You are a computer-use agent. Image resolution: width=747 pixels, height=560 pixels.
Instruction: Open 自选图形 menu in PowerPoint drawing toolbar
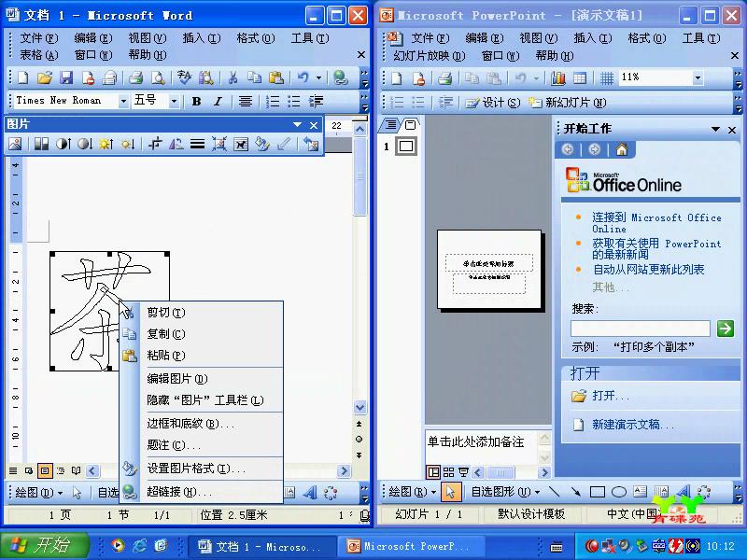tap(505, 492)
